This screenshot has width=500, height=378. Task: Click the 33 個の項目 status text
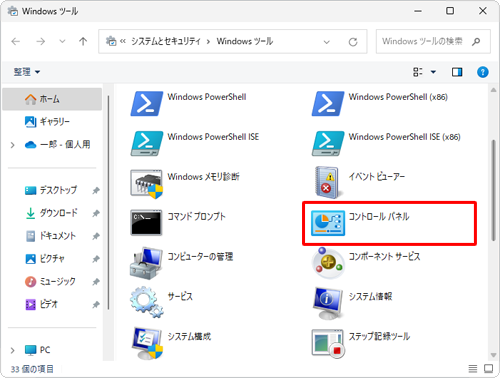[32, 369]
